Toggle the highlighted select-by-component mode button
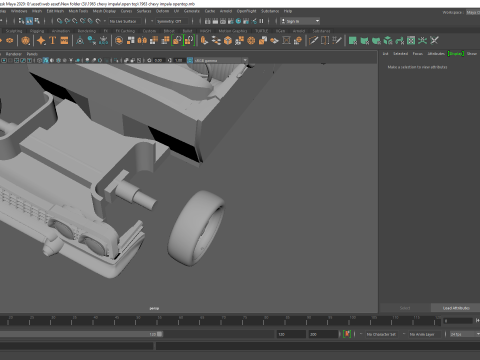Viewport: 480px width, 360px height. tap(29, 21)
